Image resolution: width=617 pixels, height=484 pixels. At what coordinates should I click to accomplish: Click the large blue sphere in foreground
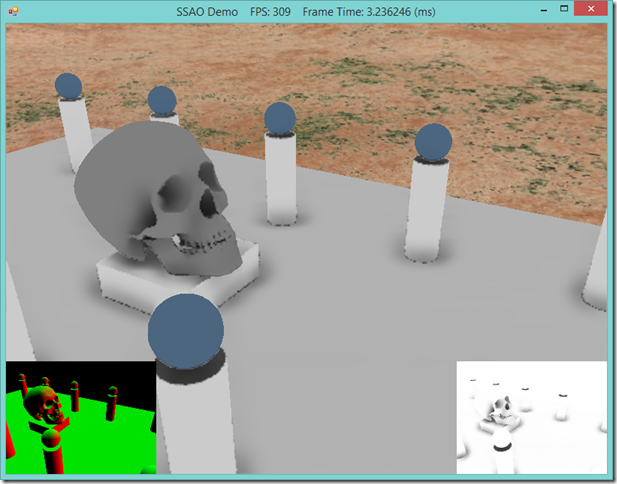(x=186, y=331)
